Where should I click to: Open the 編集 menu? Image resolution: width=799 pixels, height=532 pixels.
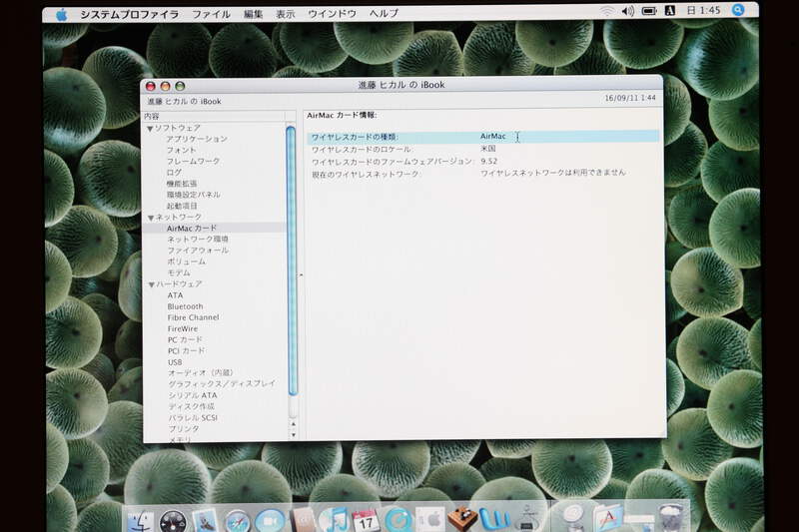click(253, 14)
